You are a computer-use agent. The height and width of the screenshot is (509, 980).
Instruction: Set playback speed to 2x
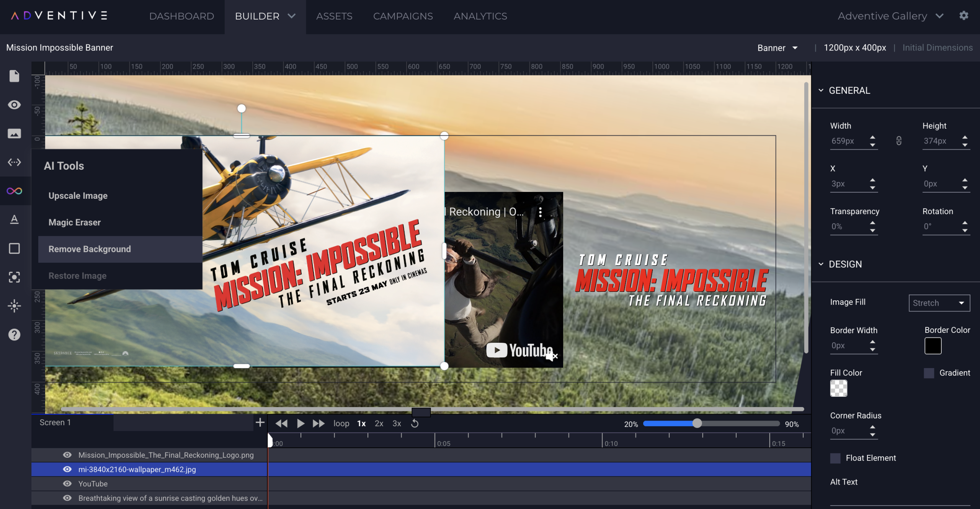pyautogui.click(x=379, y=423)
